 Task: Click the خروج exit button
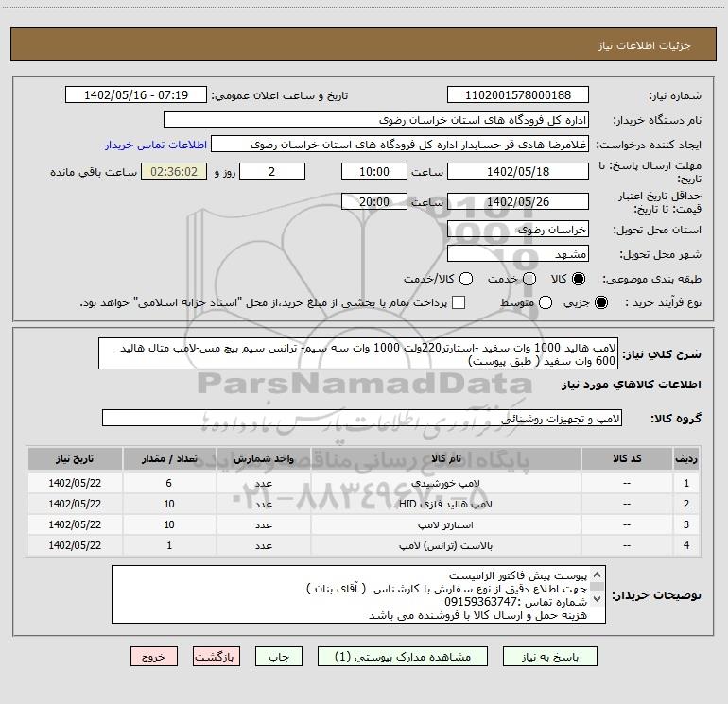point(154,657)
